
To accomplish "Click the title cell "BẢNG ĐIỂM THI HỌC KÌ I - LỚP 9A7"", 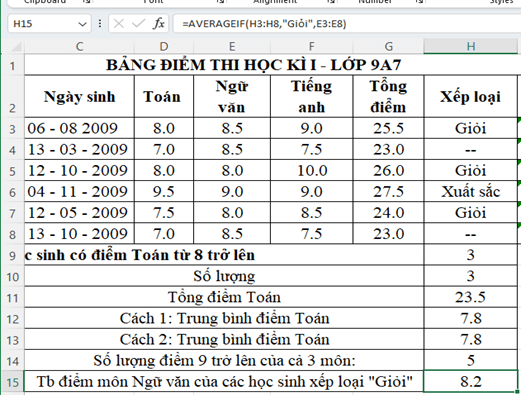I will [253, 65].
